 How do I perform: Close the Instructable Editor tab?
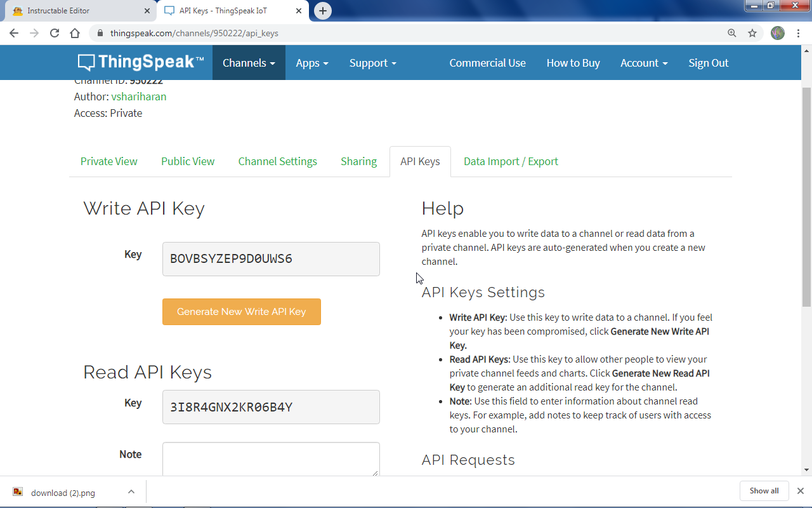point(147,11)
